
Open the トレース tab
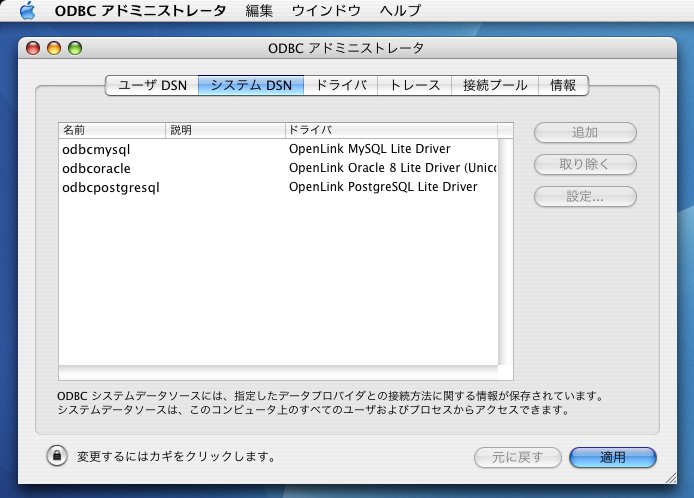point(415,85)
